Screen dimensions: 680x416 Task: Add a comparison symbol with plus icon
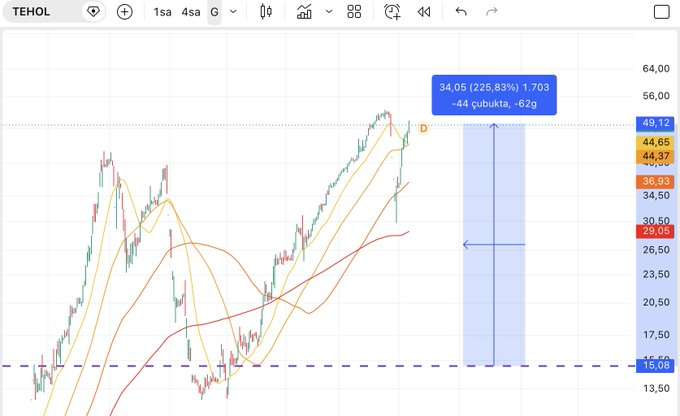(124, 12)
